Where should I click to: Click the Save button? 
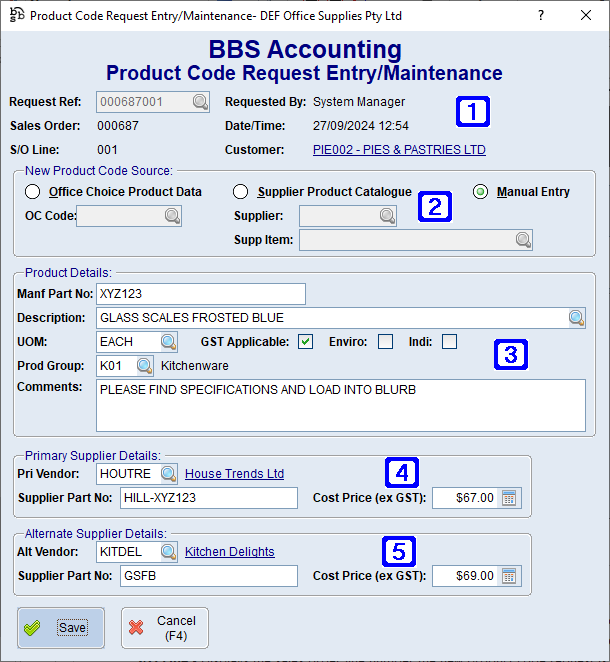[x=61, y=628]
